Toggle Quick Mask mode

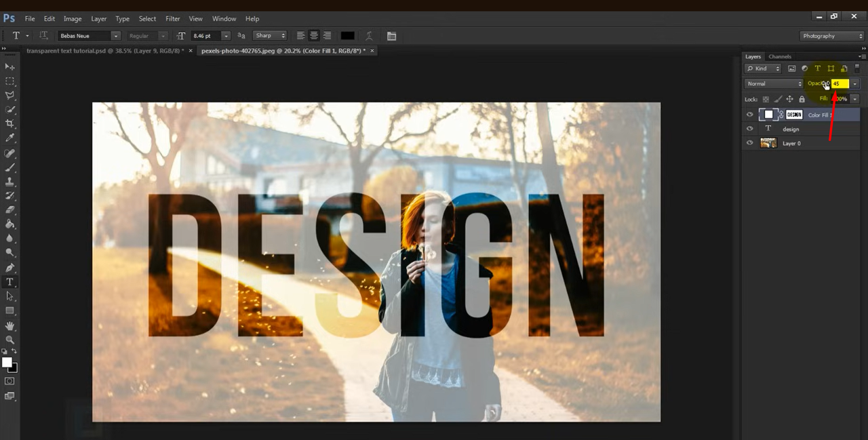coord(9,381)
